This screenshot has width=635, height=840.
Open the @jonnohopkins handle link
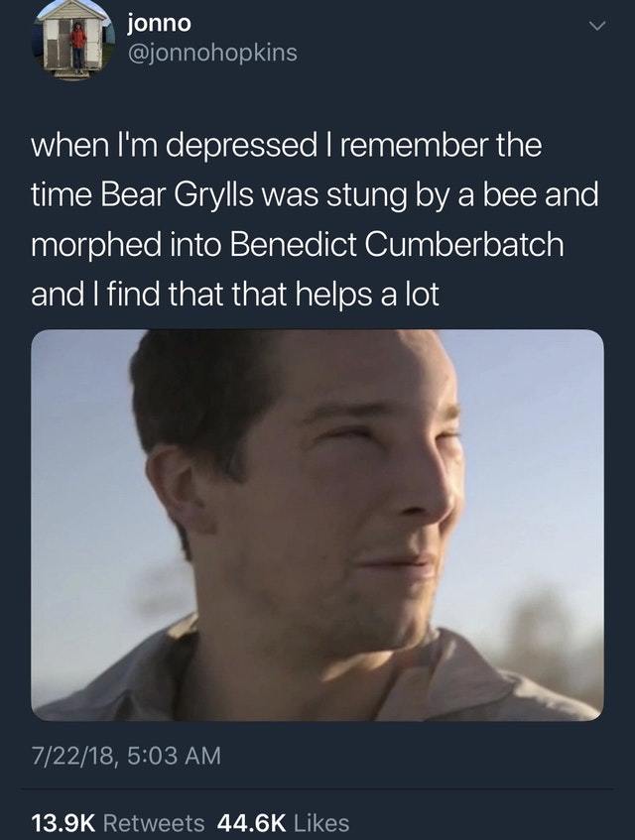coord(212,53)
